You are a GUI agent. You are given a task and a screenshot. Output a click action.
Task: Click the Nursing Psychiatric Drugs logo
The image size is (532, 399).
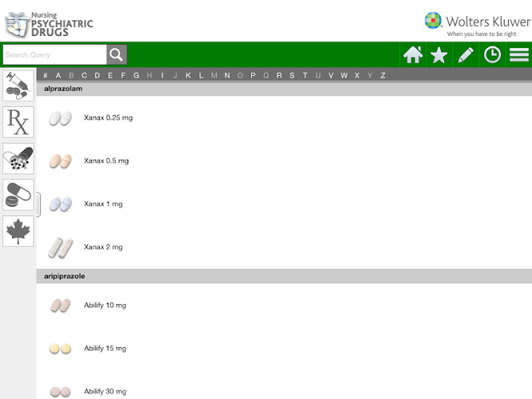tap(49, 25)
